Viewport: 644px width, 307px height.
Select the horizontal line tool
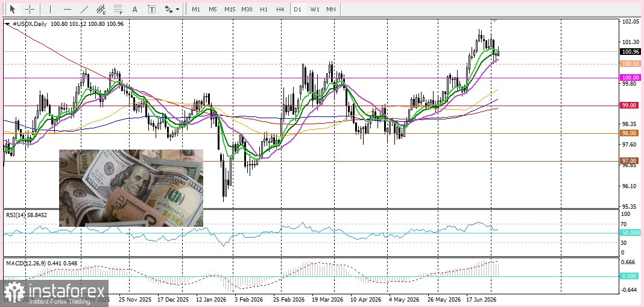[68, 9]
